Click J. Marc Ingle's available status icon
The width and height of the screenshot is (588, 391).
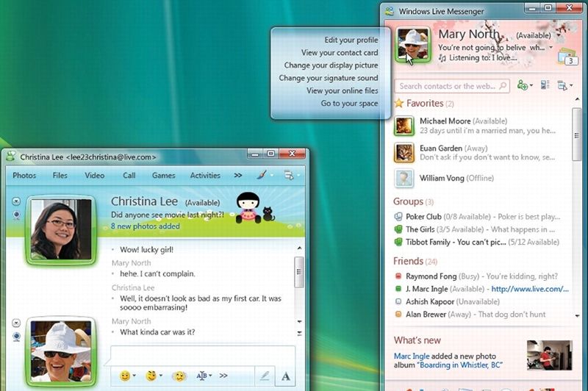(x=398, y=289)
